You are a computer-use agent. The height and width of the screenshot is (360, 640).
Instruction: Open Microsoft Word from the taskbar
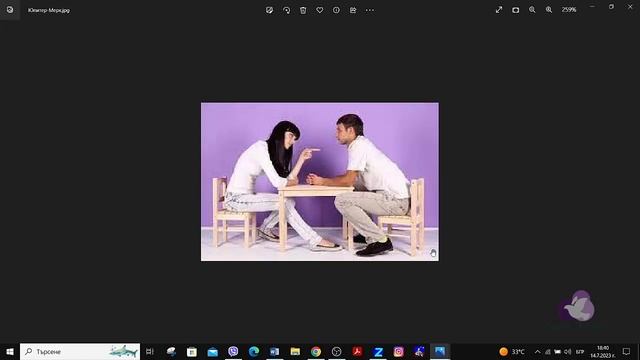point(274,351)
